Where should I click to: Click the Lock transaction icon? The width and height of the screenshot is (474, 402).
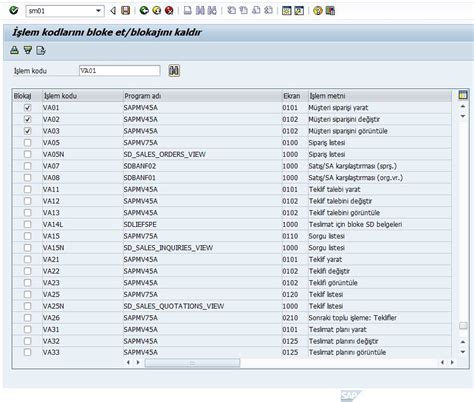coord(14,50)
